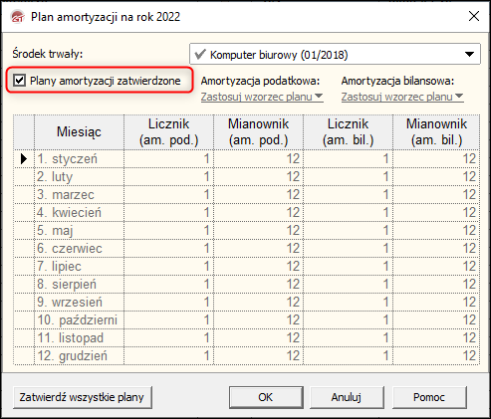Viewport: 491px width, 419px height.
Task: Uncheck Plany amortyzacji zatwierdzone checkbox
Action: [x=19, y=80]
